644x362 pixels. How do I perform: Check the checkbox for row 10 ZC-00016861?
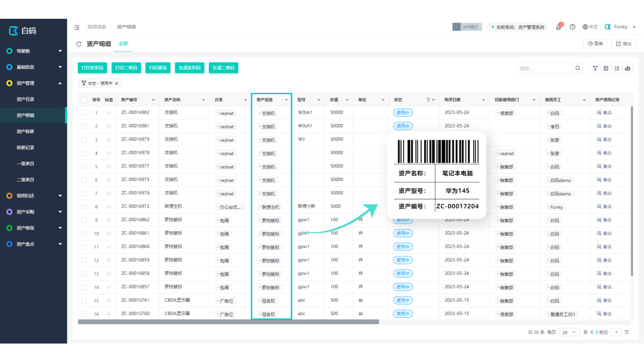pyautogui.click(x=84, y=234)
